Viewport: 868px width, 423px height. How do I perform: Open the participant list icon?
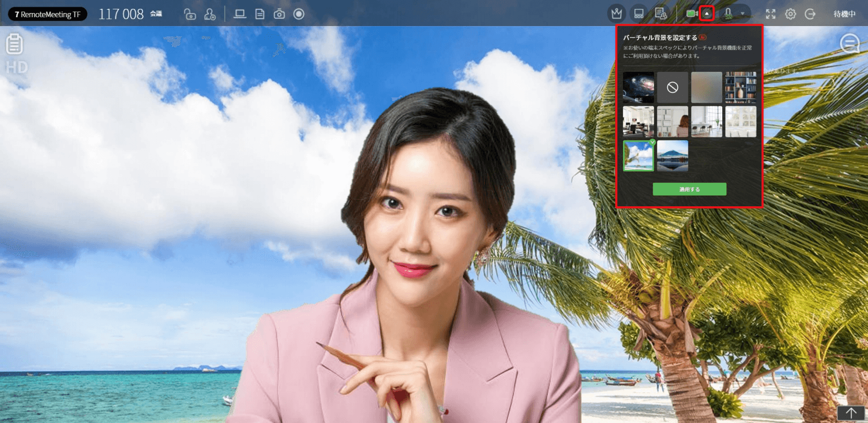point(660,14)
